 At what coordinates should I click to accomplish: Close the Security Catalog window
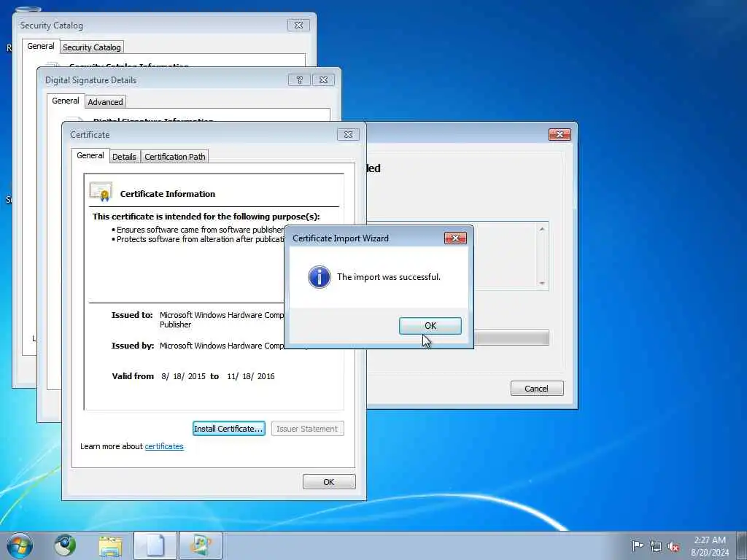point(298,26)
